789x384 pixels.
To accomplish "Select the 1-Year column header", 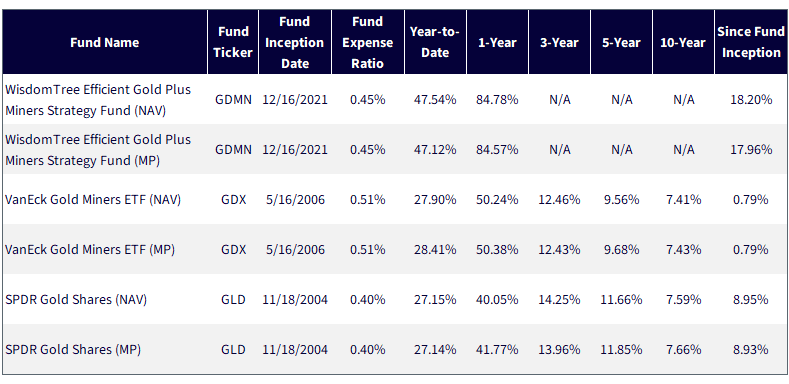I will pyautogui.click(x=497, y=42).
